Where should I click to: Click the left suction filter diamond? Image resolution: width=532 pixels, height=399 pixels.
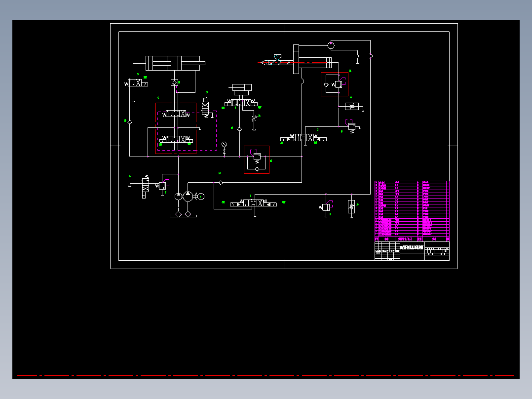pyautogui.click(x=179, y=214)
